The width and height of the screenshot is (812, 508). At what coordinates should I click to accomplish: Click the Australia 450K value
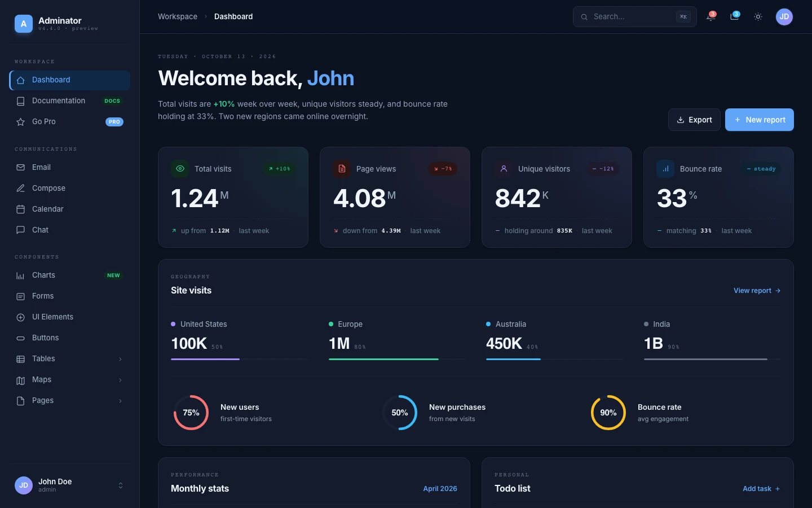(504, 344)
